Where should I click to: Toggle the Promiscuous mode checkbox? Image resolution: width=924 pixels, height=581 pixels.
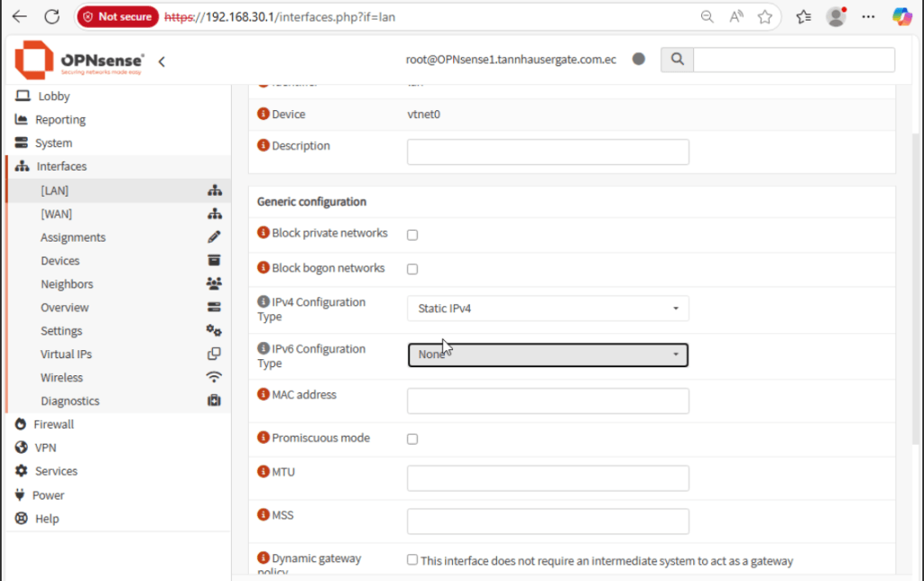tap(412, 439)
